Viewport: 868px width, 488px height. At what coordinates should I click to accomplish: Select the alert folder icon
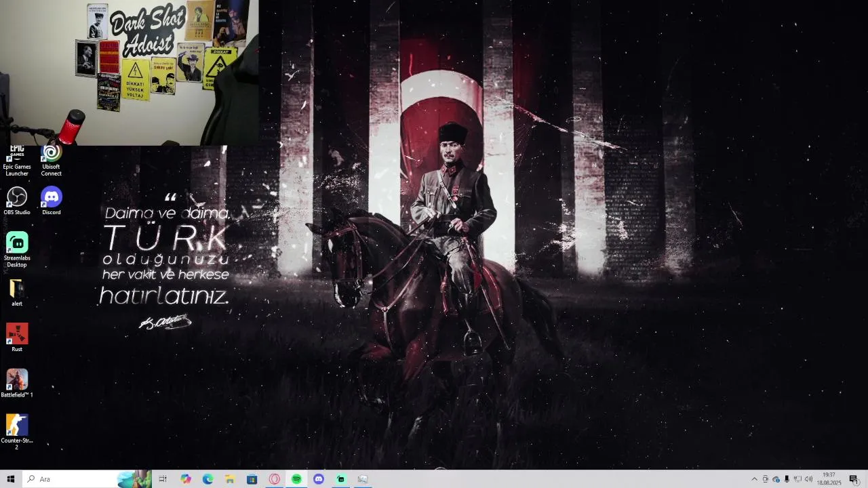[x=17, y=293]
